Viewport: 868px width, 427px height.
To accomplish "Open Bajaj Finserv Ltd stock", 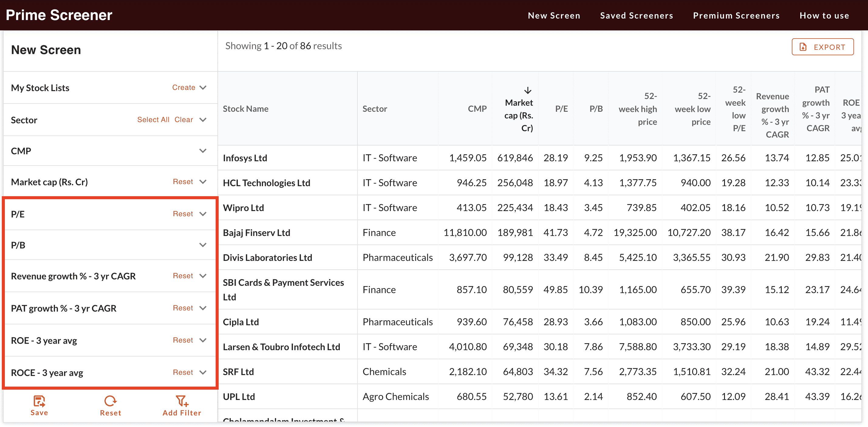I will (256, 233).
